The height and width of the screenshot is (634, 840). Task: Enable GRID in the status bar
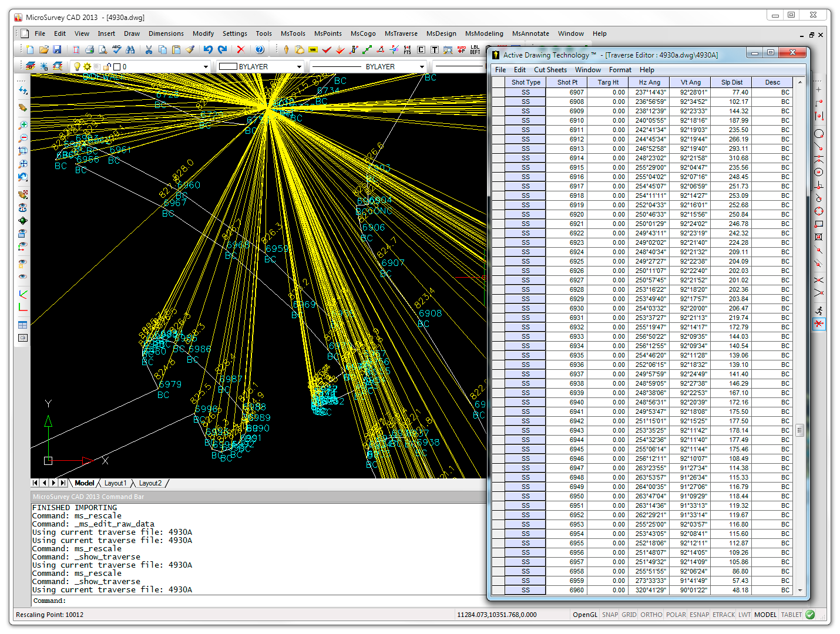tap(629, 615)
